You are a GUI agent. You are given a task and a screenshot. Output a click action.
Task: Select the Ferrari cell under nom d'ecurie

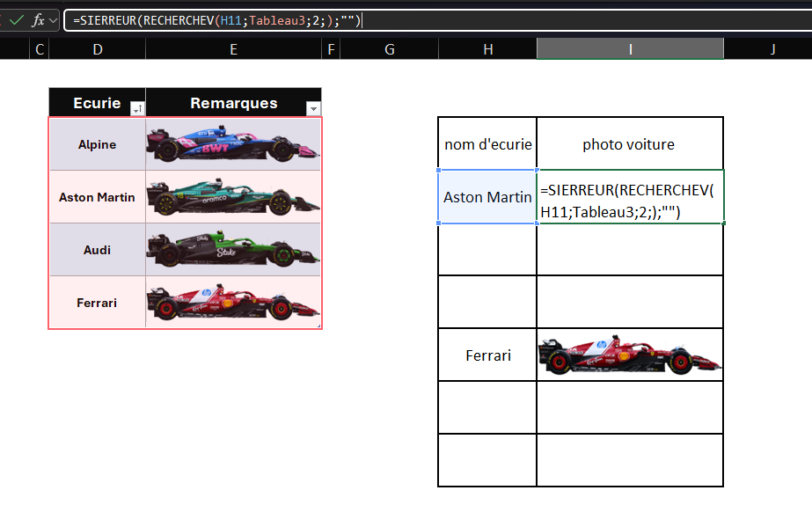pos(487,355)
